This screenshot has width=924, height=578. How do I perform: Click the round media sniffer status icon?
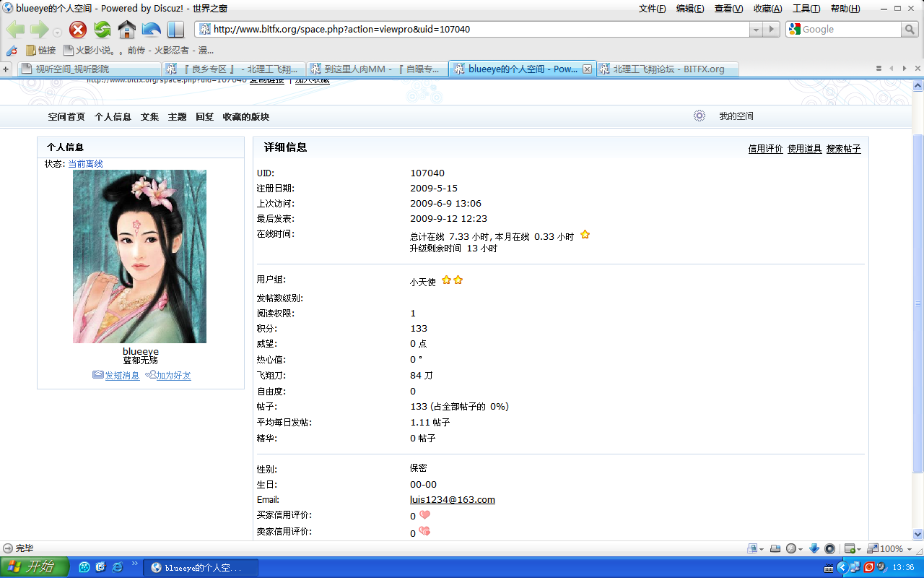point(829,548)
